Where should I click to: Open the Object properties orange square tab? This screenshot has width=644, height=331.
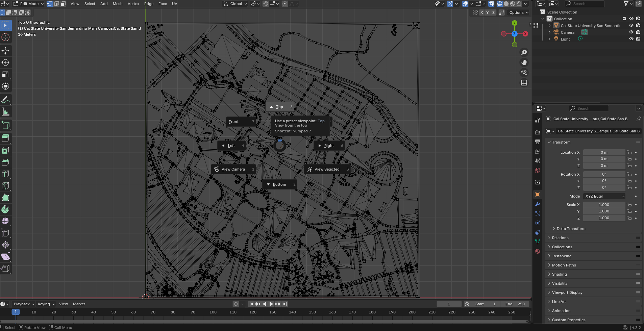pyautogui.click(x=538, y=195)
